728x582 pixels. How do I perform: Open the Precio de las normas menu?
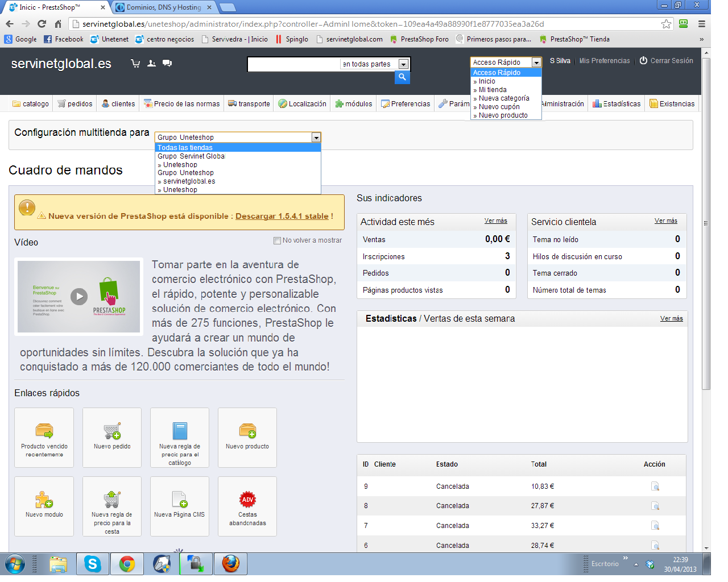182,103
